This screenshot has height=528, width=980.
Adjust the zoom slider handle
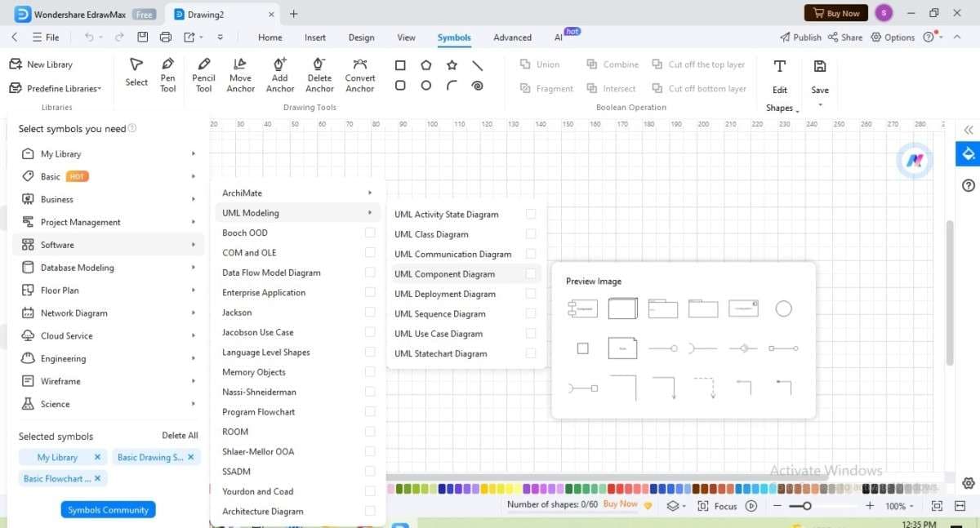(x=806, y=506)
